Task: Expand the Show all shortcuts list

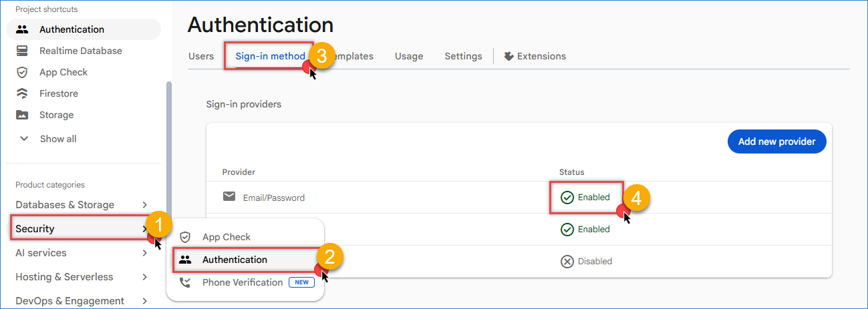Action: 48,139
